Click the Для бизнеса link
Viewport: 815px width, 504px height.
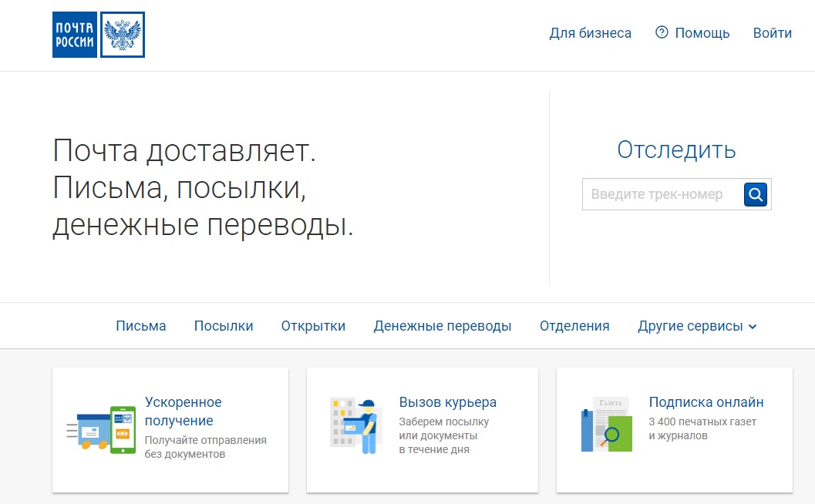point(591,32)
